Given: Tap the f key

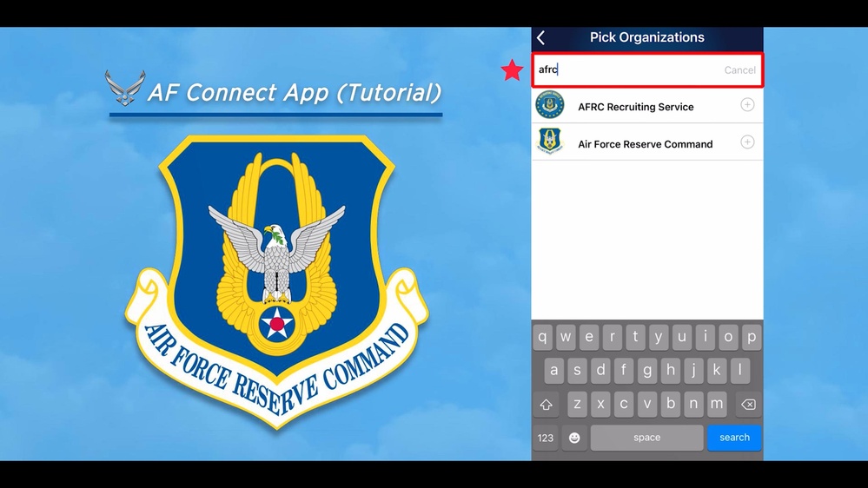Looking at the screenshot, I should (624, 371).
